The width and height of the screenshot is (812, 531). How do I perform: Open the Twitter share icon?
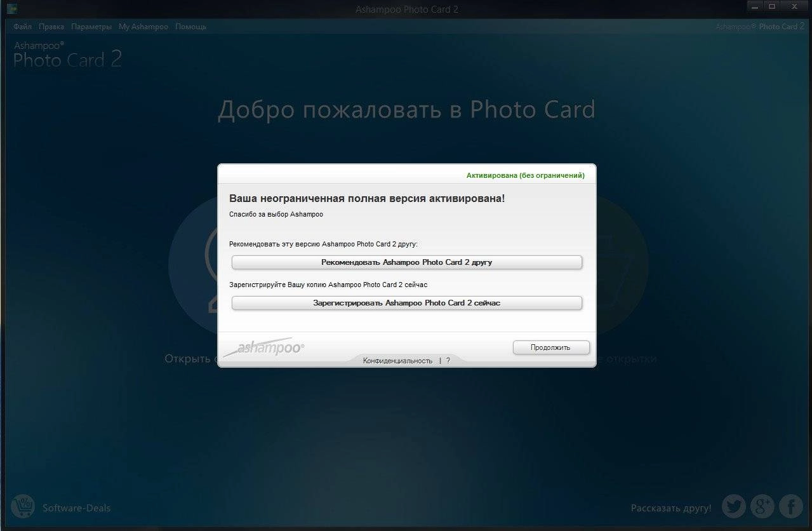pos(733,506)
